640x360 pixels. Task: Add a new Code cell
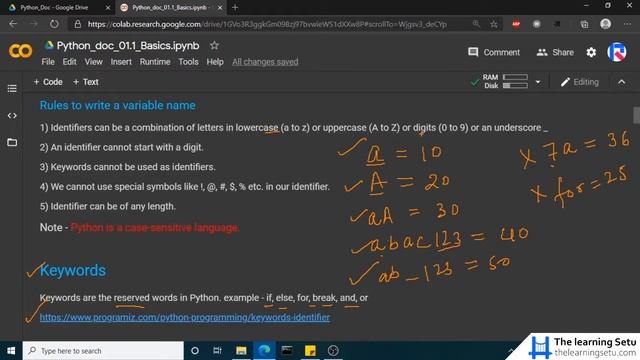tap(48, 82)
